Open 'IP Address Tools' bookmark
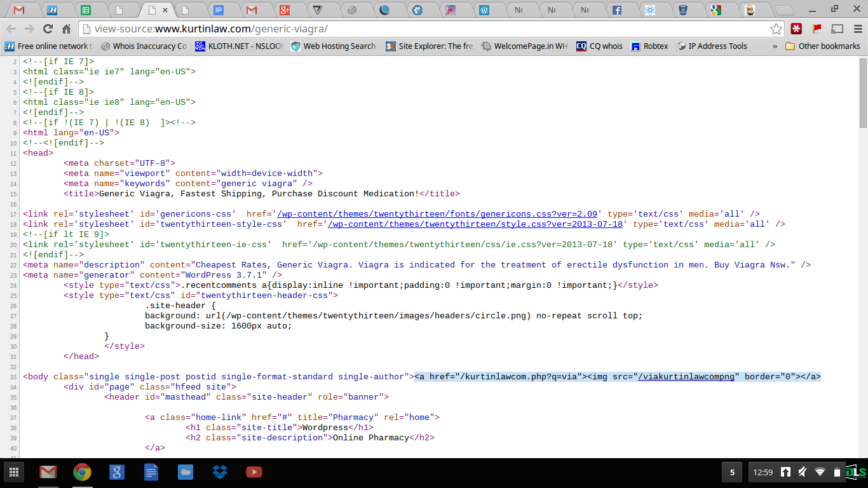 [x=712, y=46]
